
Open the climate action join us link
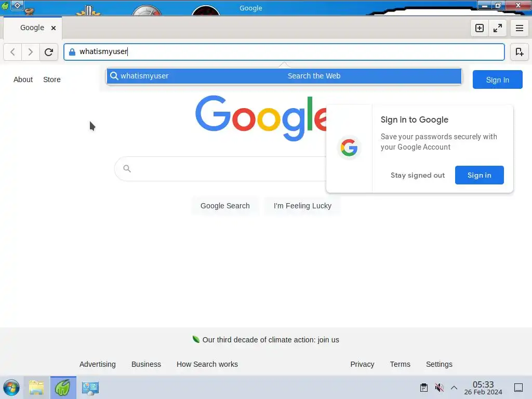[270, 340]
